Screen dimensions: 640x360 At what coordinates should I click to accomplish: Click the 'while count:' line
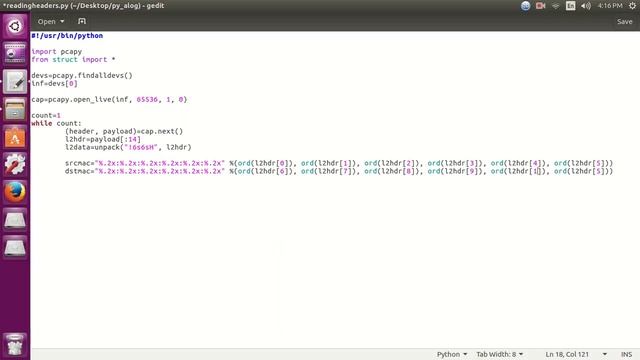57,123
